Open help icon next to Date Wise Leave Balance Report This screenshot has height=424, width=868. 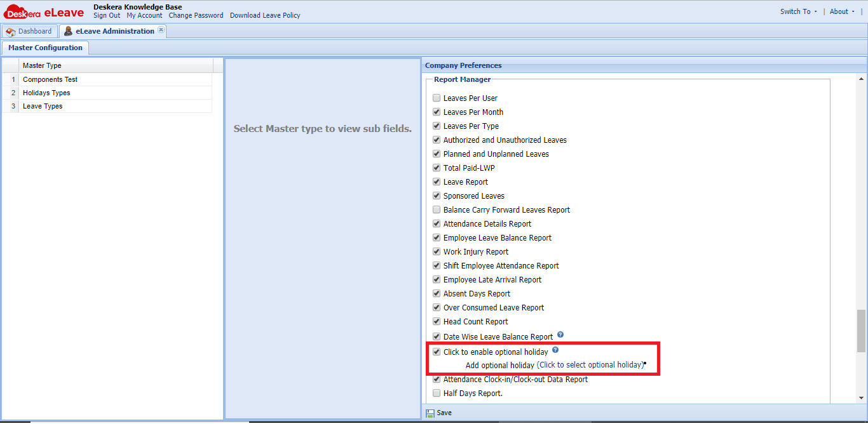pos(560,335)
